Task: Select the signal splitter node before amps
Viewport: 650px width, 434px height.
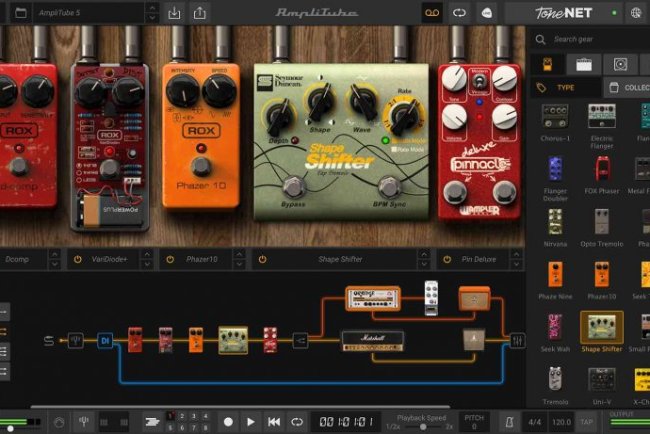Action: click(300, 341)
